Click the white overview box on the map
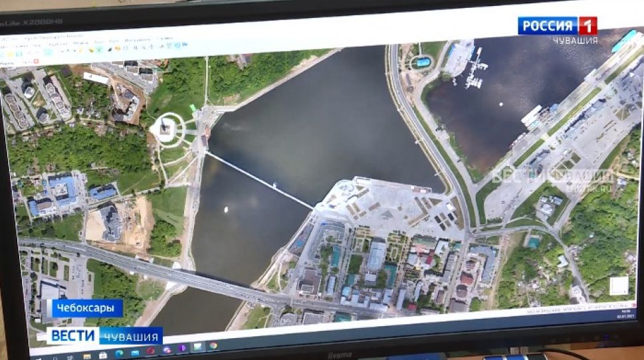Image resolution: width=644 pixels, height=360 pixels. pyautogui.click(x=619, y=286)
